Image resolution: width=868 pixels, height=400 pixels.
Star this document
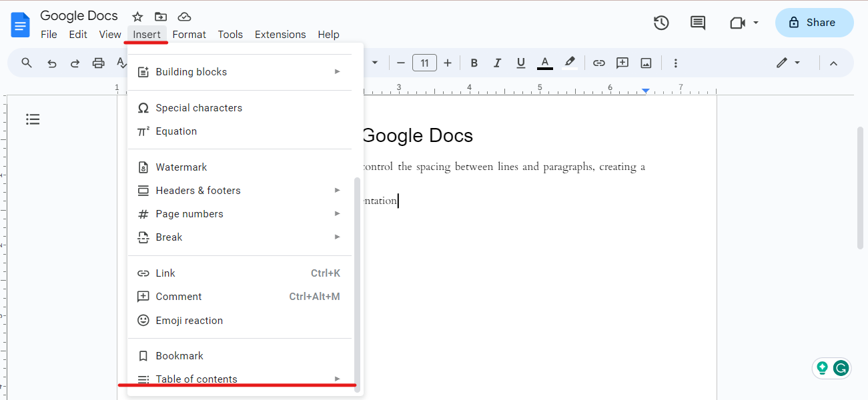pos(137,17)
